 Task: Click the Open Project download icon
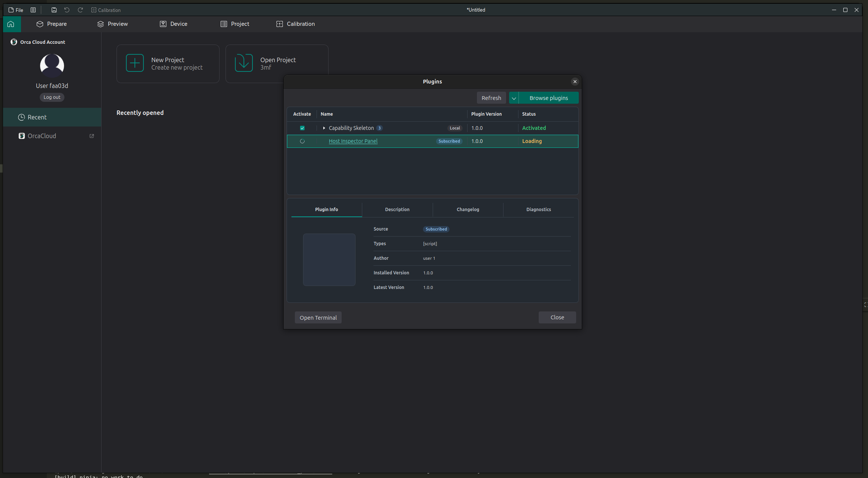pos(244,63)
